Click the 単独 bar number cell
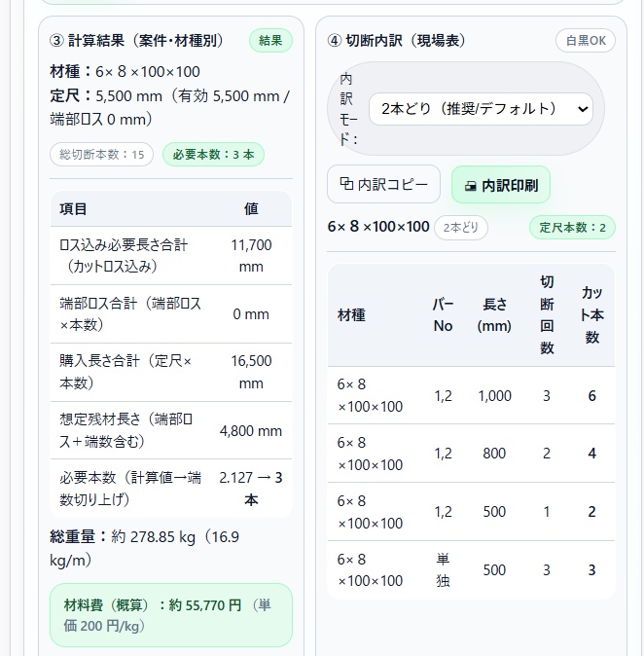 tap(443, 569)
